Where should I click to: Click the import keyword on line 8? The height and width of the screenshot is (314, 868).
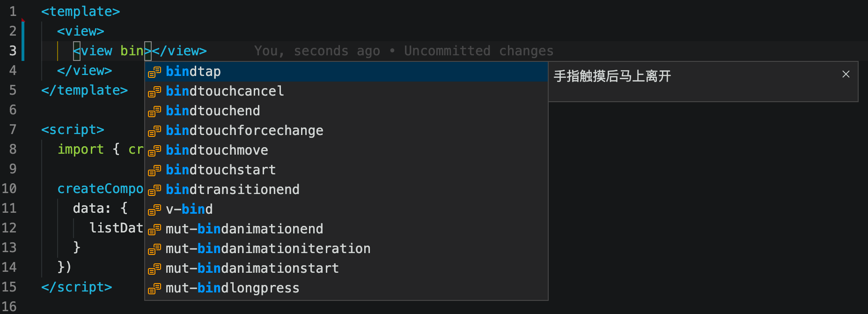click(81, 149)
